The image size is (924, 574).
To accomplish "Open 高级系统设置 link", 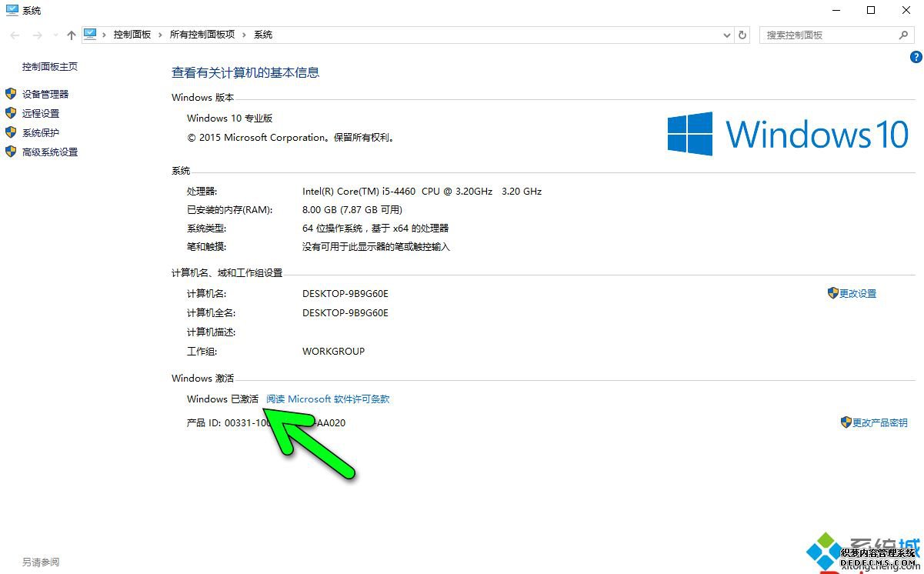I will [x=50, y=152].
